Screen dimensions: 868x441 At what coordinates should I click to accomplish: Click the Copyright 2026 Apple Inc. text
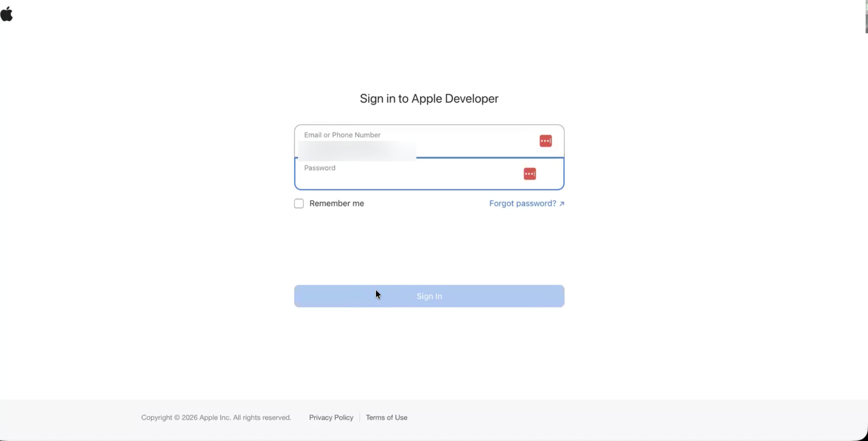pos(216,417)
